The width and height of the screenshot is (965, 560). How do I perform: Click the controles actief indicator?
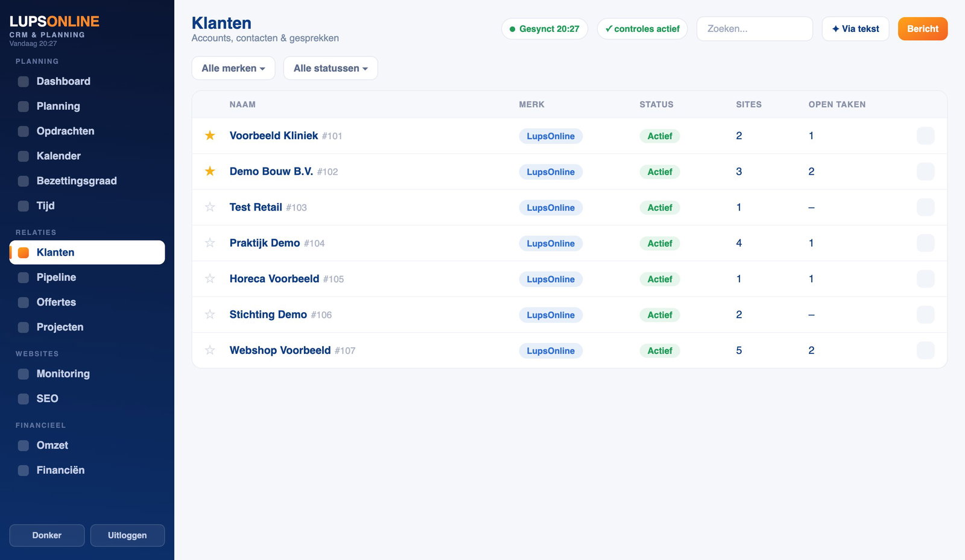point(642,29)
